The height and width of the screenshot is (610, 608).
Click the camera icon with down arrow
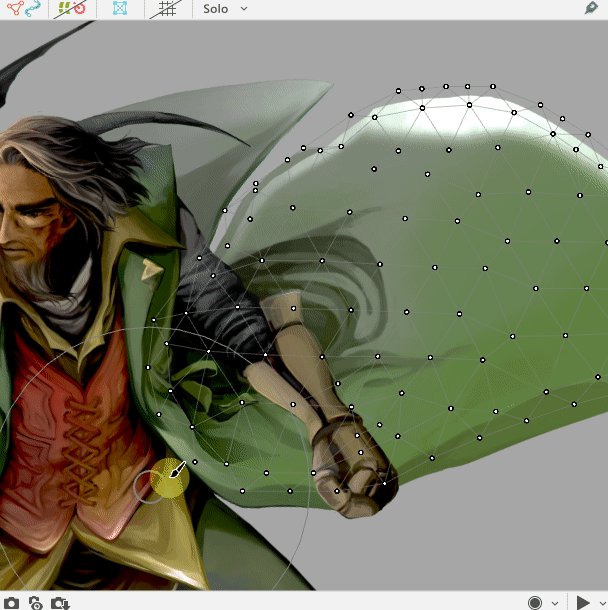[60, 603]
